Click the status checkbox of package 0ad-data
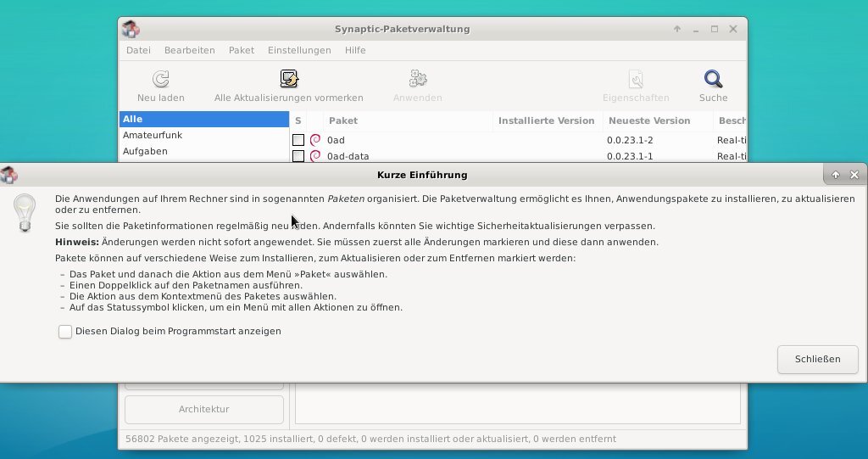The image size is (868, 459). tap(298, 156)
